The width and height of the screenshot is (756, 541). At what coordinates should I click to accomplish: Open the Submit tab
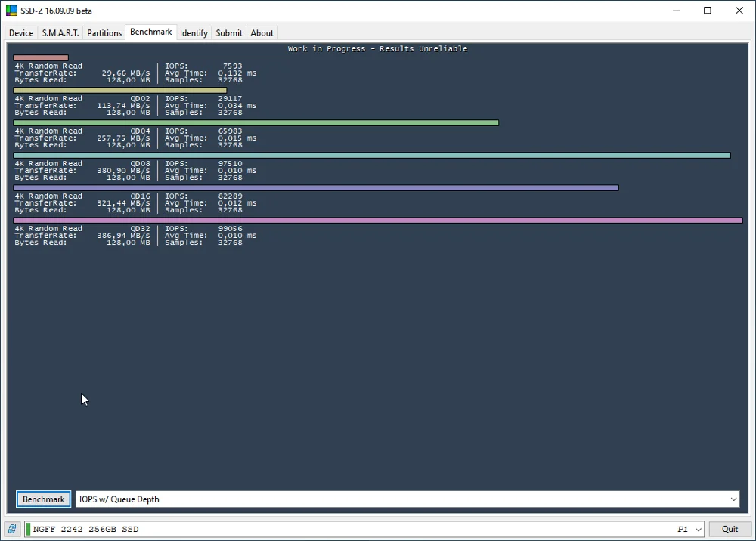229,32
